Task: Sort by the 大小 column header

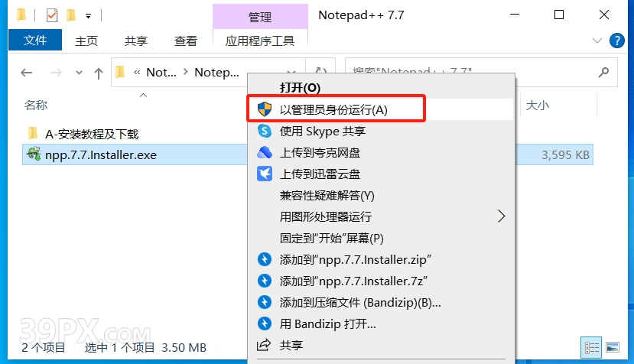Action: coord(537,106)
